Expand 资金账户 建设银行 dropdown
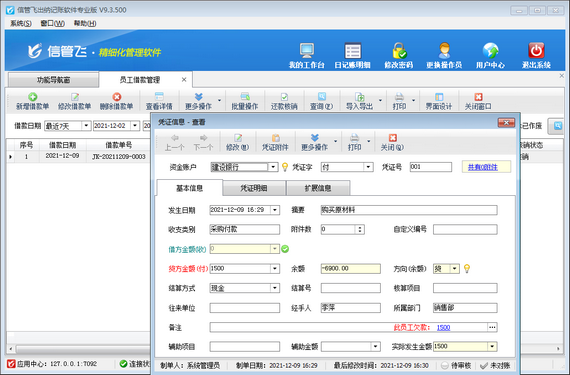570x375 pixels. (273, 167)
